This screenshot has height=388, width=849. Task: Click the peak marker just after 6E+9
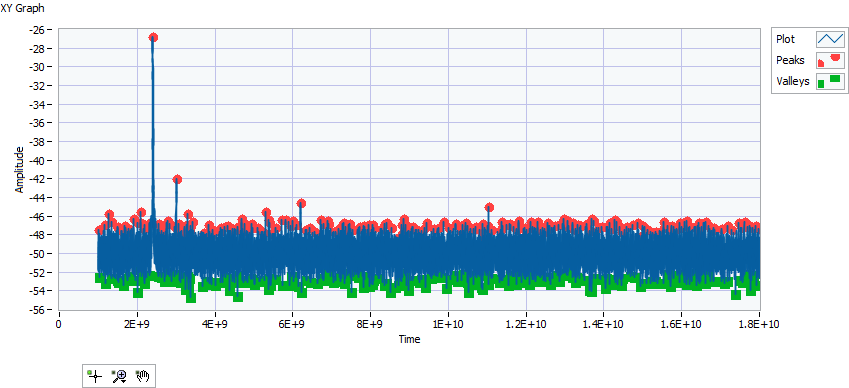click(302, 203)
